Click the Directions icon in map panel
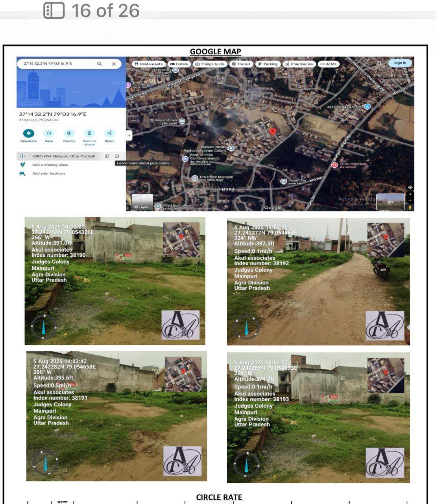This screenshot has width=436, height=504. pyautogui.click(x=29, y=133)
